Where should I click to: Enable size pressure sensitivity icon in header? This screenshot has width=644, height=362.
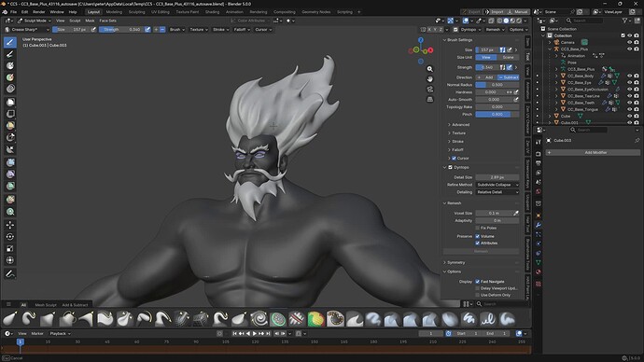point(93,30)
